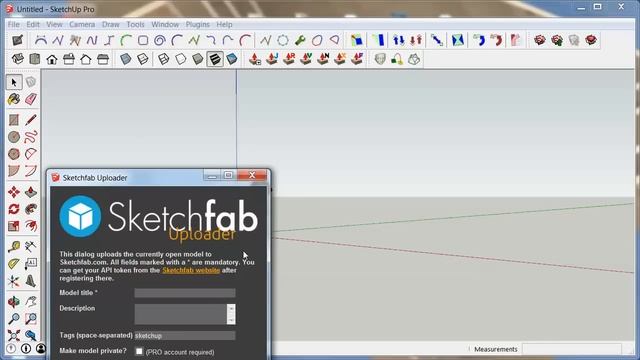
Task: Open the Tools menu
Action: pos(136,24)
